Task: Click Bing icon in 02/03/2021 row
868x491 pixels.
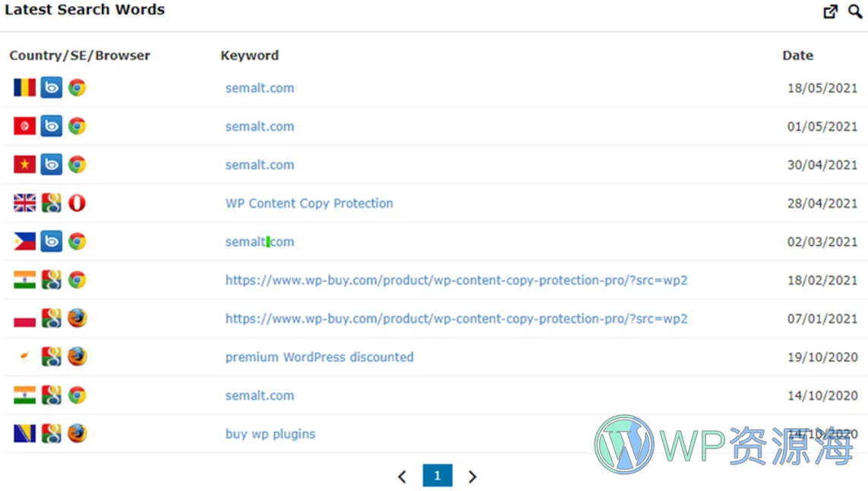Action: (x=52, y=241)
